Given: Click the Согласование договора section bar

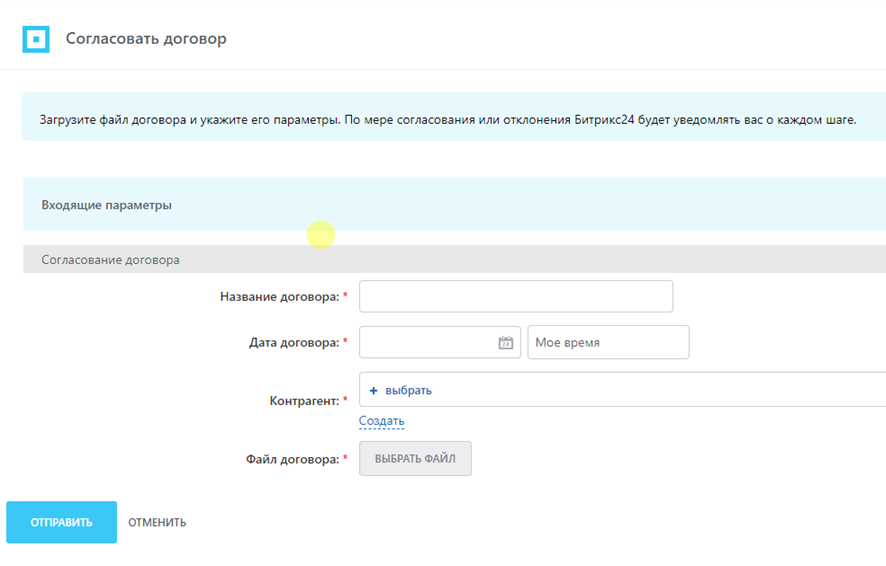Looking at the screenshot, I should click(454, 259).
